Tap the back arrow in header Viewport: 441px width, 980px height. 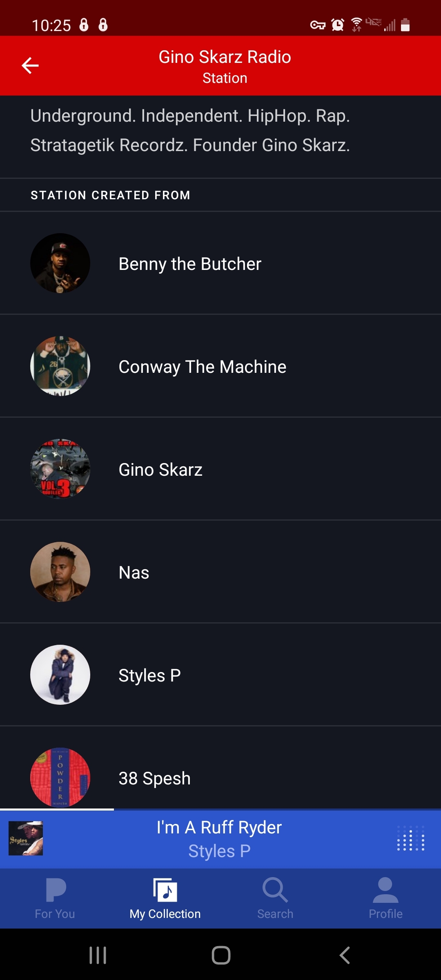30,65
